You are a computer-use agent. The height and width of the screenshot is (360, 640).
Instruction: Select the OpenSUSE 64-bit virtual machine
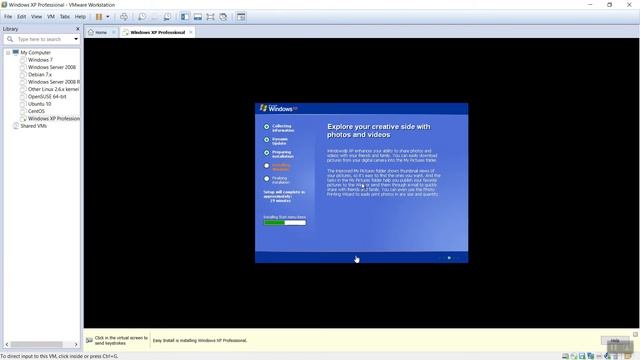tap(47, 97)
